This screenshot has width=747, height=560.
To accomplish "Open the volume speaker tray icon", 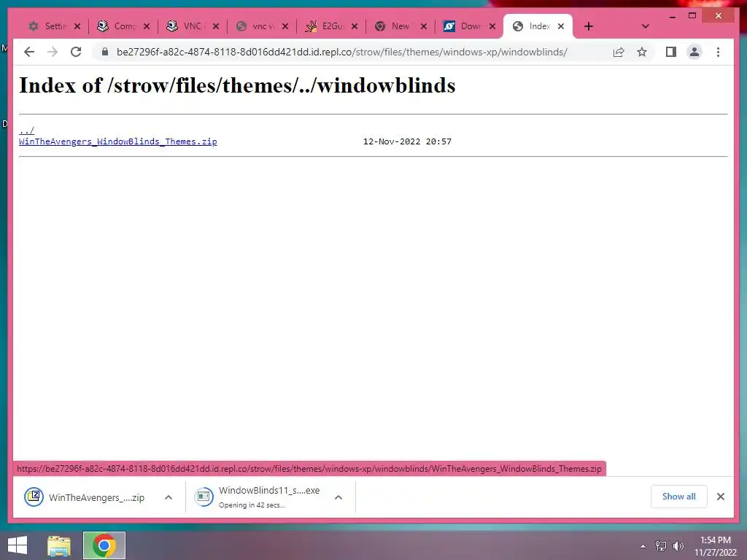I will tap(678, 545).
